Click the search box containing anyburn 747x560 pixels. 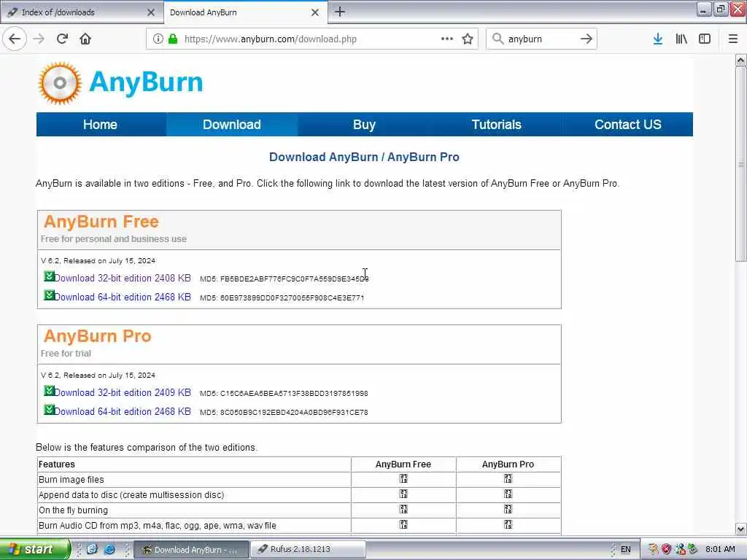pos(541,39)
